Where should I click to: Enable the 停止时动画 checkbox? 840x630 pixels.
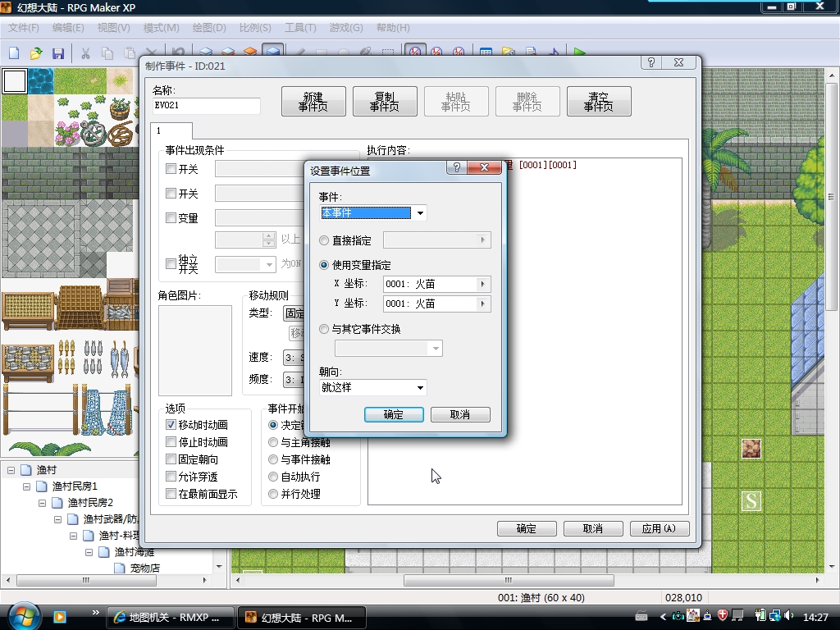[171, 442]
